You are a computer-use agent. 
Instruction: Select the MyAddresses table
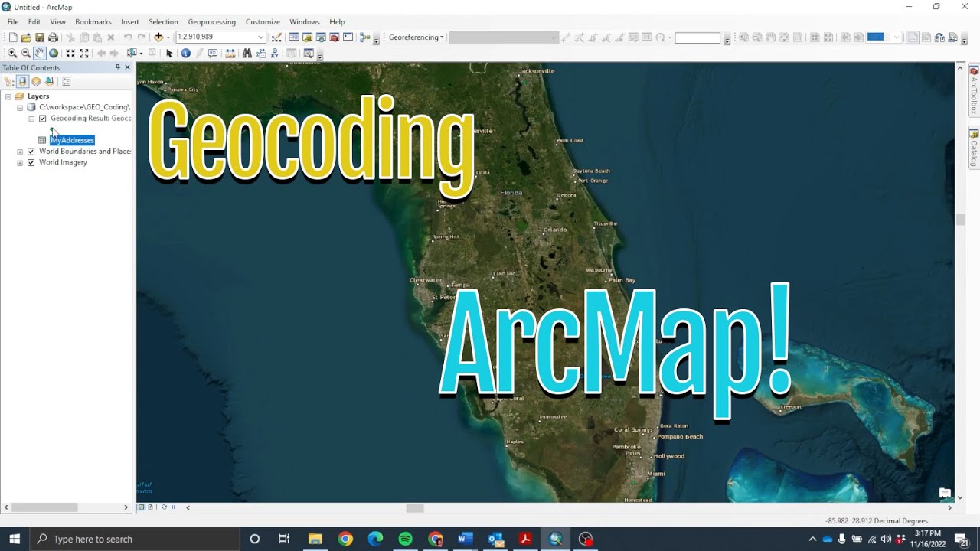(x=72, y=140)
